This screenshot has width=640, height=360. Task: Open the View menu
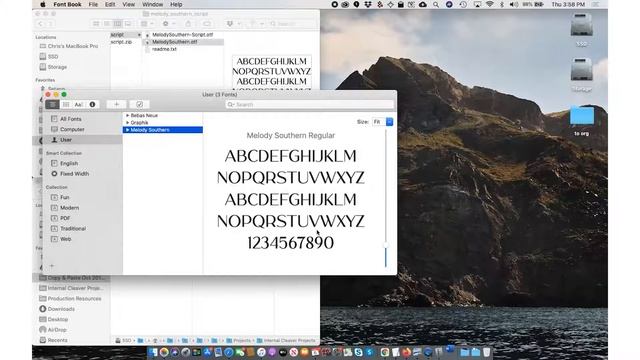tap(129, 4)
